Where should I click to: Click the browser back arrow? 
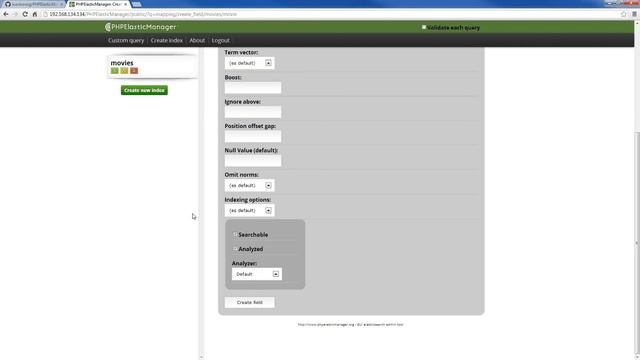click(6, 14)
